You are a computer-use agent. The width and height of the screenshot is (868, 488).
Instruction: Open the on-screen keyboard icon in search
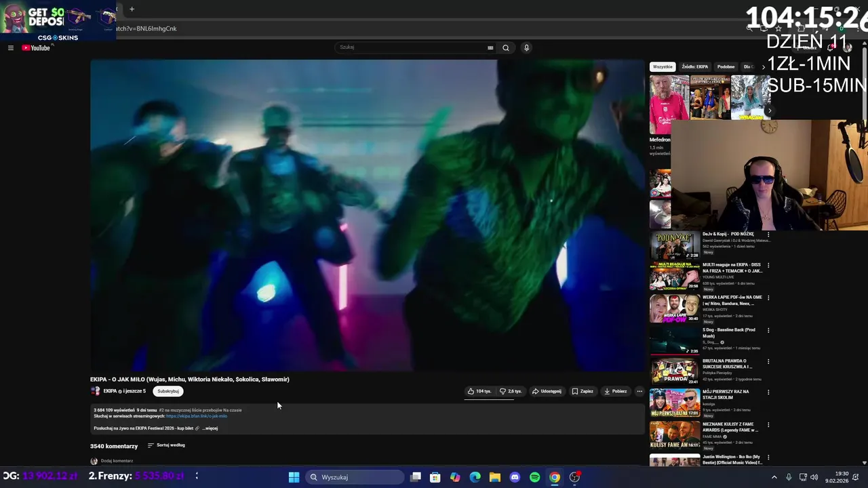(x=490, y=48)
